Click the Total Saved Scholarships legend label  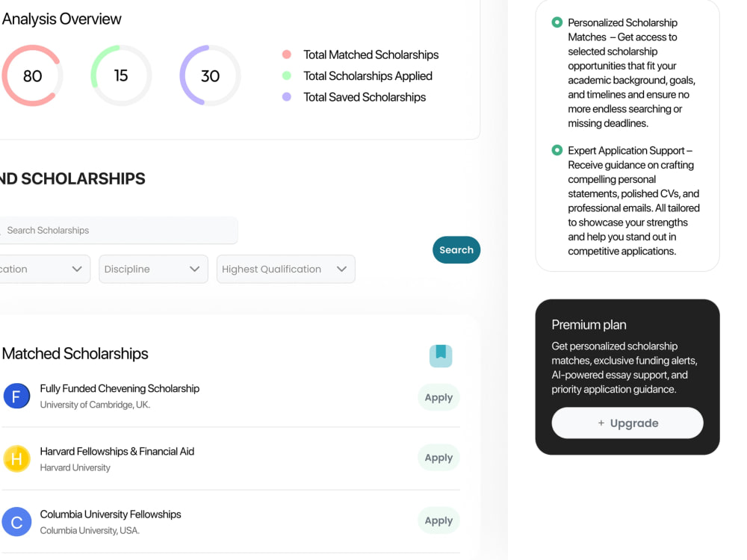pyautogui.click(x=365, y=97)
